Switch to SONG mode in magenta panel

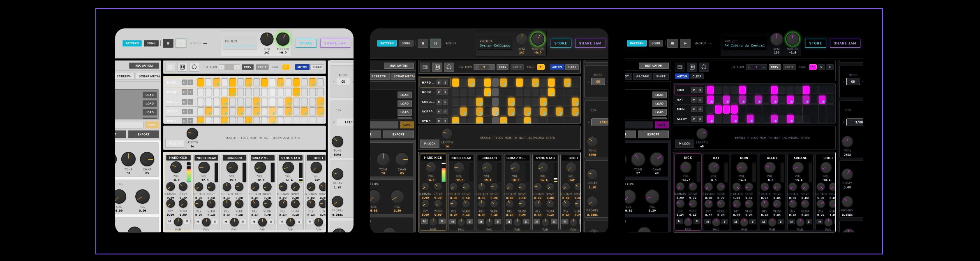click(656, 43)
